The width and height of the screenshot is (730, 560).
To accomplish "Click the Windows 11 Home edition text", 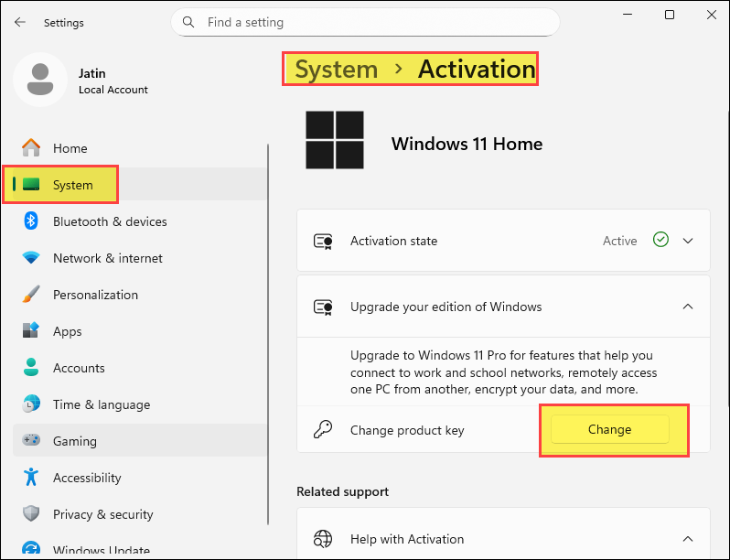I will (467, 144).
